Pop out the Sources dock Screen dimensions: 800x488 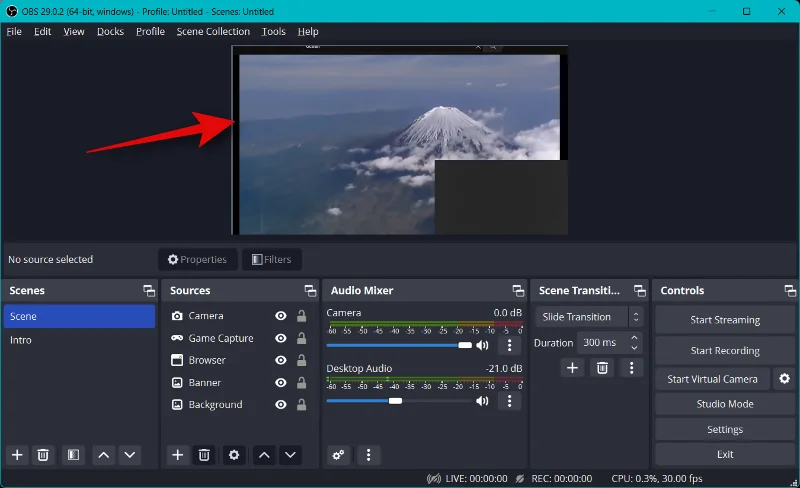[310, 290]
